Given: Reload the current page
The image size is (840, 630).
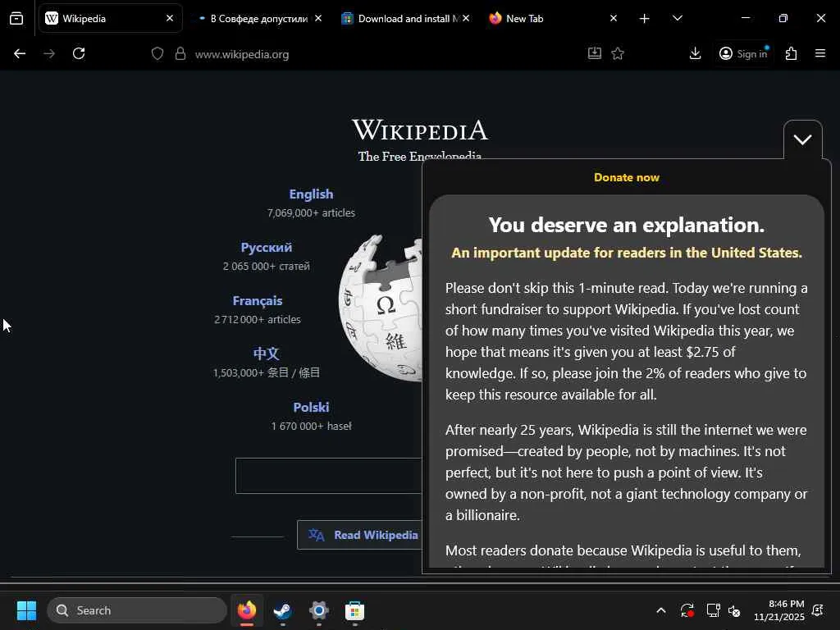Looking at the screenshot, I should click(79, 53).
